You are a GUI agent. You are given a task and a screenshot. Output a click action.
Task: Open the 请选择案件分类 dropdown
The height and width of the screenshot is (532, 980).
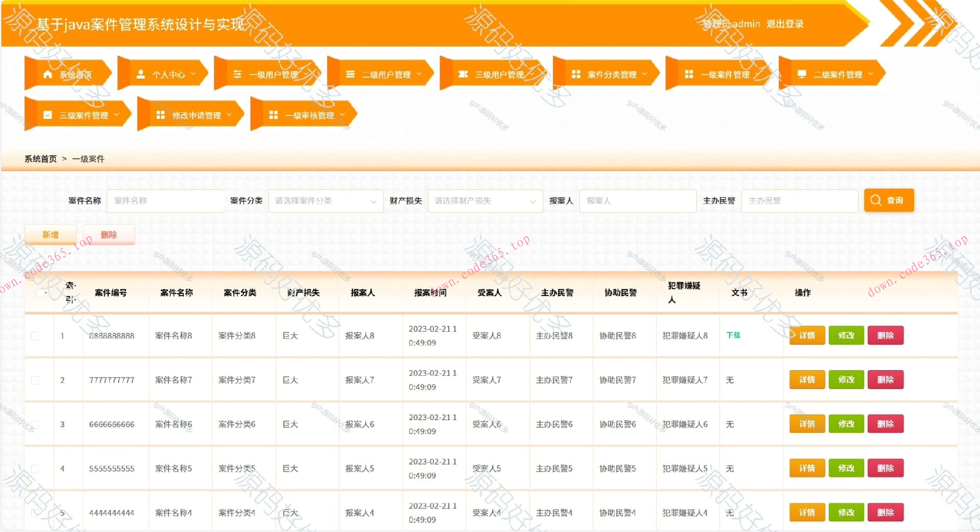coord(326,201)
